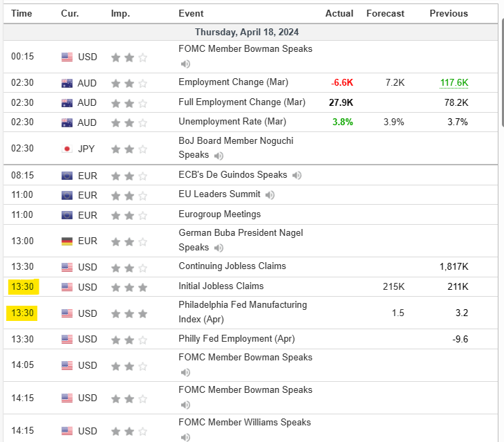504x442 pixels.
Task: Click the Imp. column header
Action: click(x=120, y=14)
